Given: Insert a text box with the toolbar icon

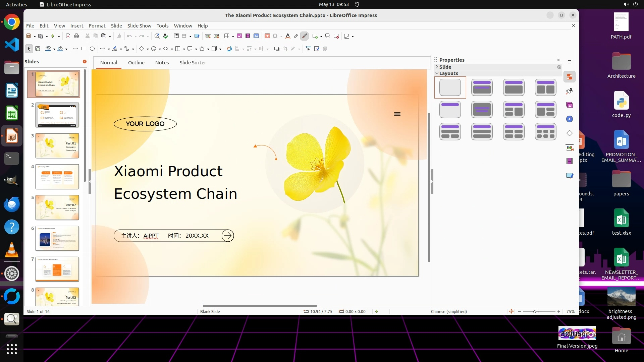Looking at the screenshot, I should 267,36.
